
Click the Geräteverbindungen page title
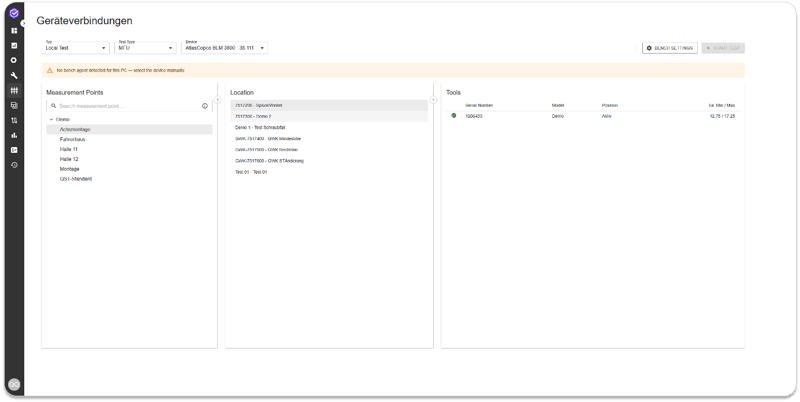click(x=84, y=21)
